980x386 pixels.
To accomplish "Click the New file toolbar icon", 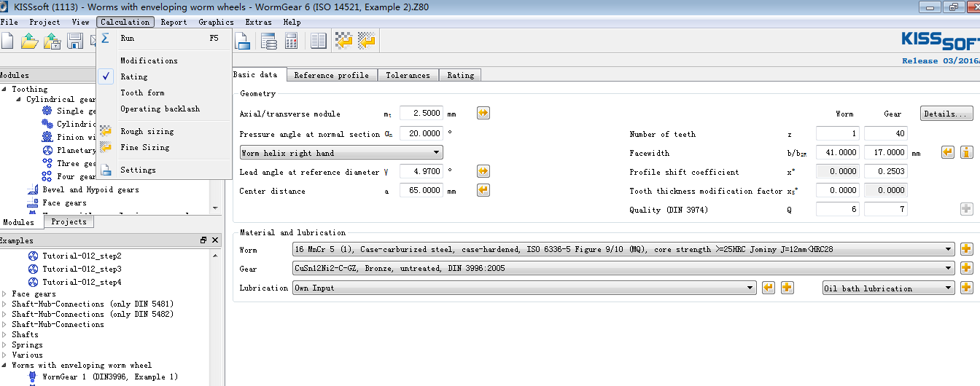I will click(x=7, y=41).
